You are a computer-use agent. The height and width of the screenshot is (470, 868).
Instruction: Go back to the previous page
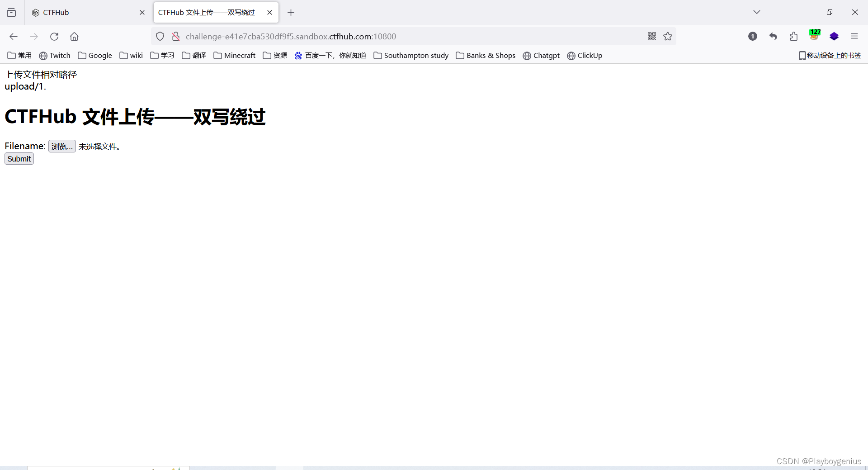pyautogui.click(x=14, y=37)
